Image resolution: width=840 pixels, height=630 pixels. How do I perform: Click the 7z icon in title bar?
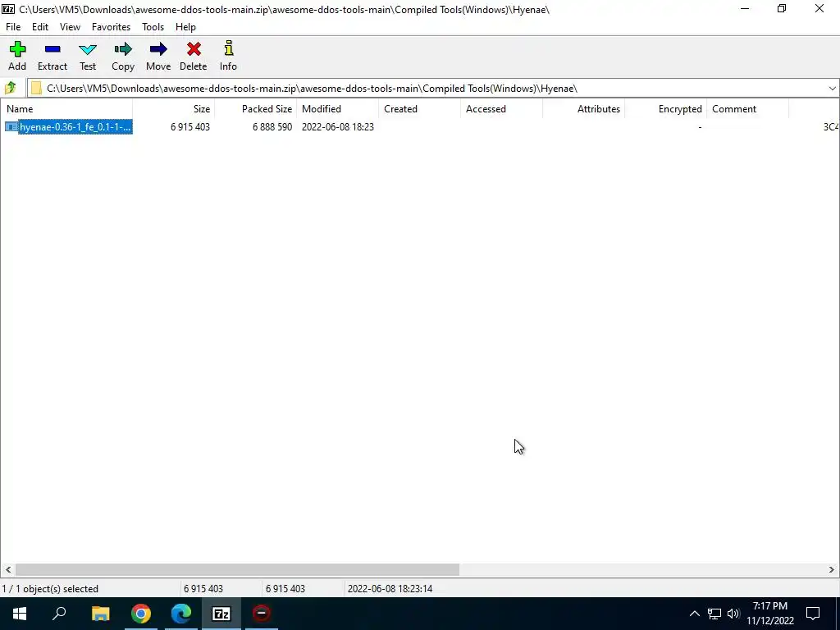(x=8, y=9)
